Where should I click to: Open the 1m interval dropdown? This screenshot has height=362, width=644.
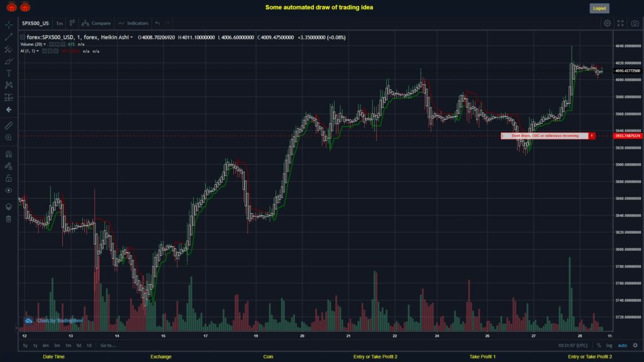[60, 23]
